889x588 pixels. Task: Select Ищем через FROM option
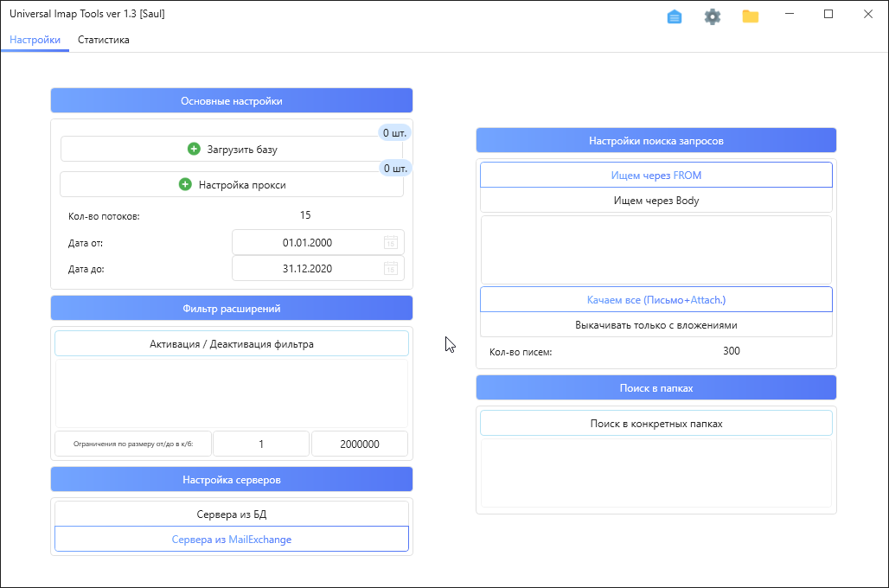click(656, 175)
